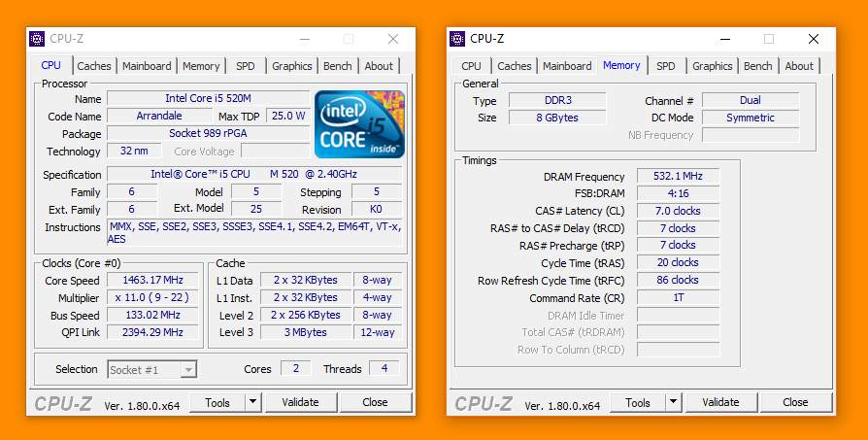Click Core Speed value '1463.17 MHz'

point(152,280)
